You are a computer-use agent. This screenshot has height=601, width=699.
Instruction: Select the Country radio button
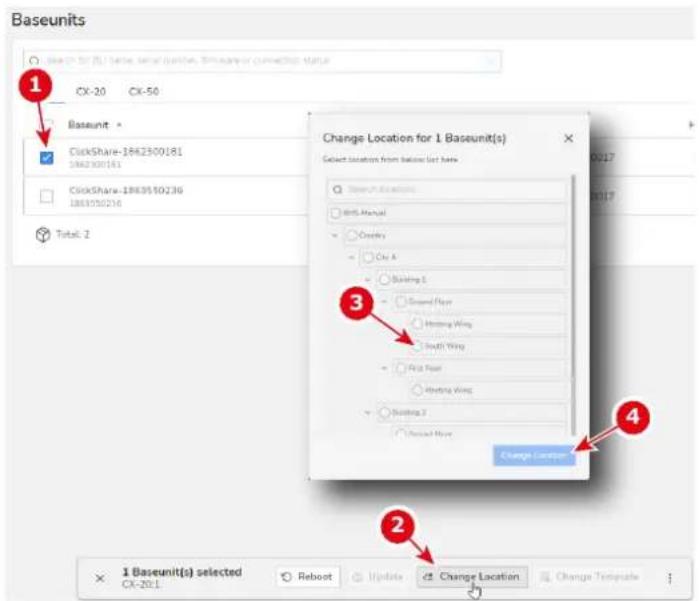coord(352,235)
